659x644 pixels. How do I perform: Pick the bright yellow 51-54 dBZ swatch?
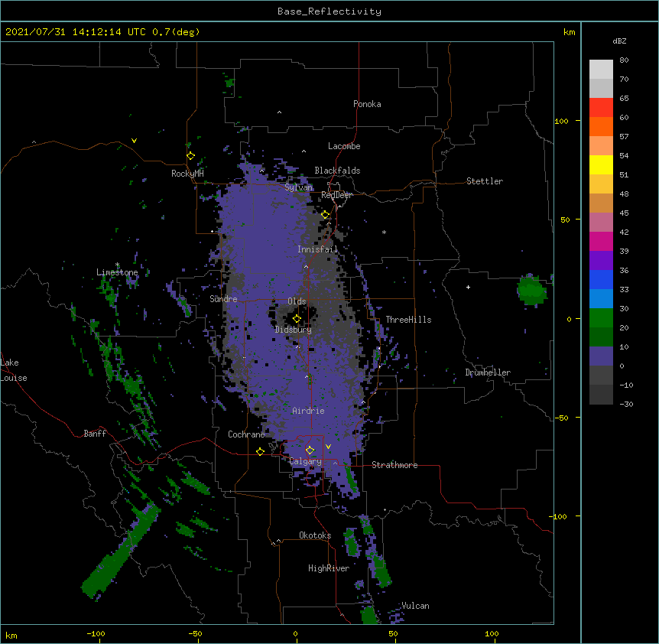pos(601,164)
